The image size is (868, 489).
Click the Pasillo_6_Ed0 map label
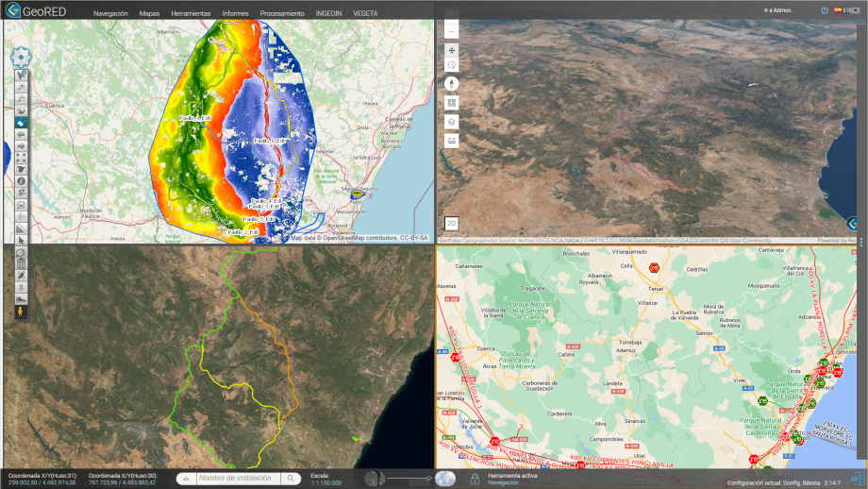point(272,142)
